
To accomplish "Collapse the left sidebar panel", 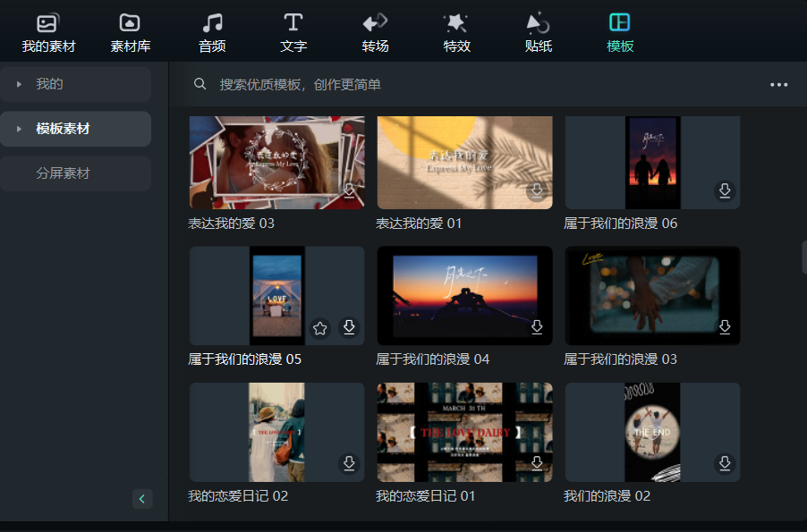I will pos(142,499).
